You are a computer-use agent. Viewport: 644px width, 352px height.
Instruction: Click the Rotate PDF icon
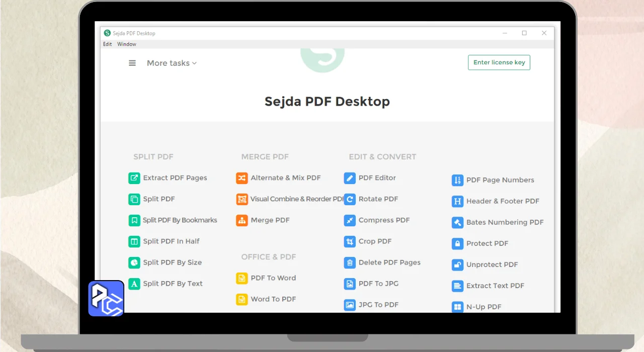350,199
